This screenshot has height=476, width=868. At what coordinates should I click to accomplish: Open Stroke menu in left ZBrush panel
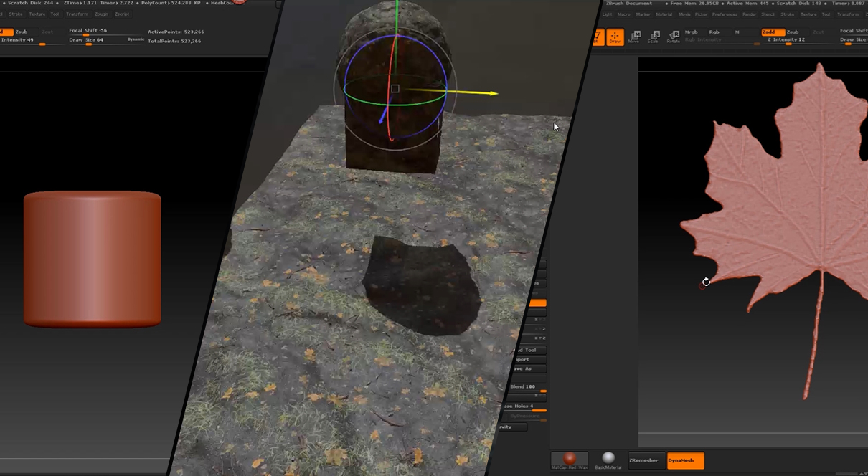click(16, 14)
